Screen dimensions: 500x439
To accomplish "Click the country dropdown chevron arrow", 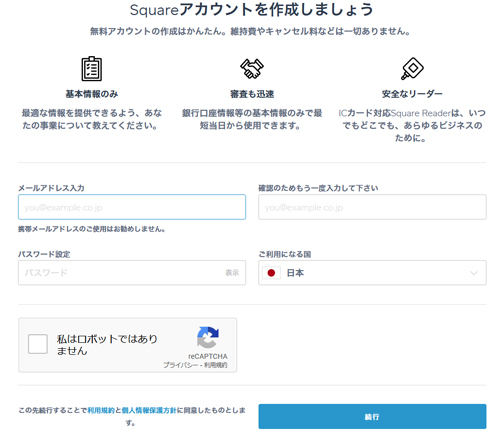I will point(474,273).
